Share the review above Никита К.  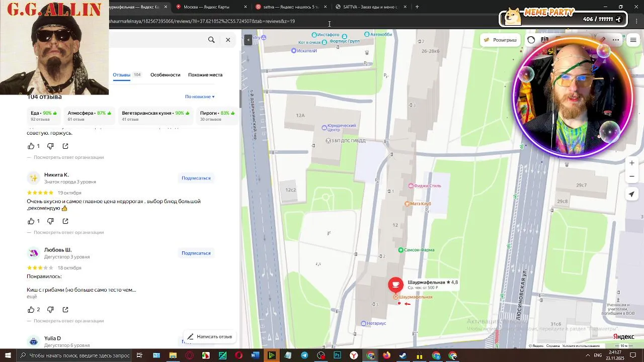click(65, 146)
